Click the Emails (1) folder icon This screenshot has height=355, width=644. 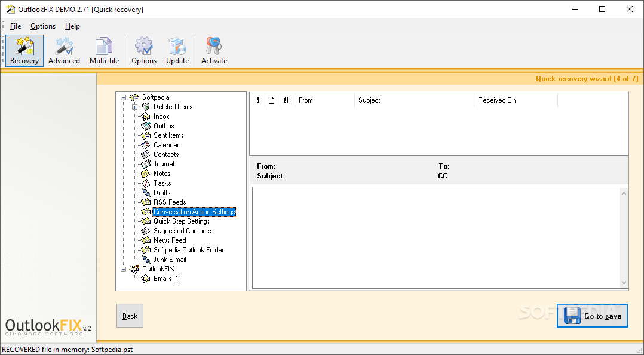click(x=146, y=279)
